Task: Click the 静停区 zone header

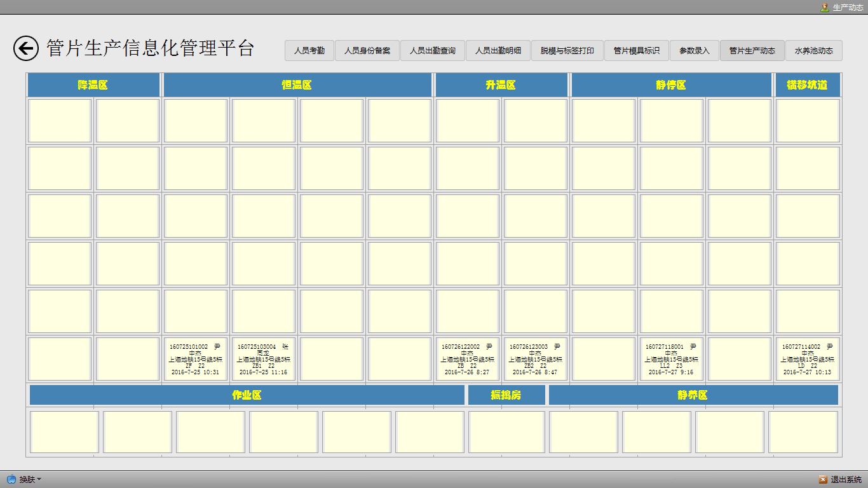Action: click(672, 85)
